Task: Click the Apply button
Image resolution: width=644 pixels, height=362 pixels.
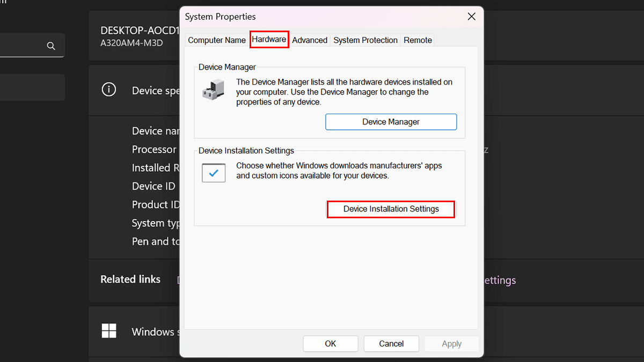Action: coord(451,344)
